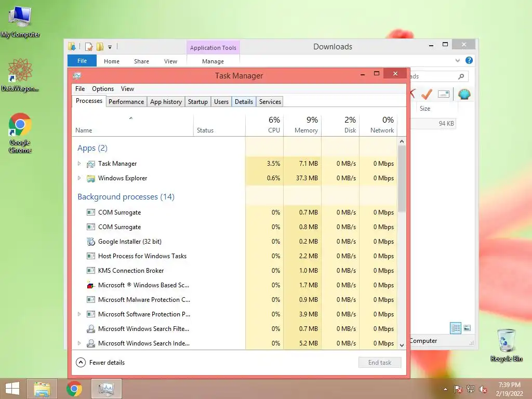Open Customize Quick Access Toolbar dropdown
This screenshot has width=532, height=399.
110,47
